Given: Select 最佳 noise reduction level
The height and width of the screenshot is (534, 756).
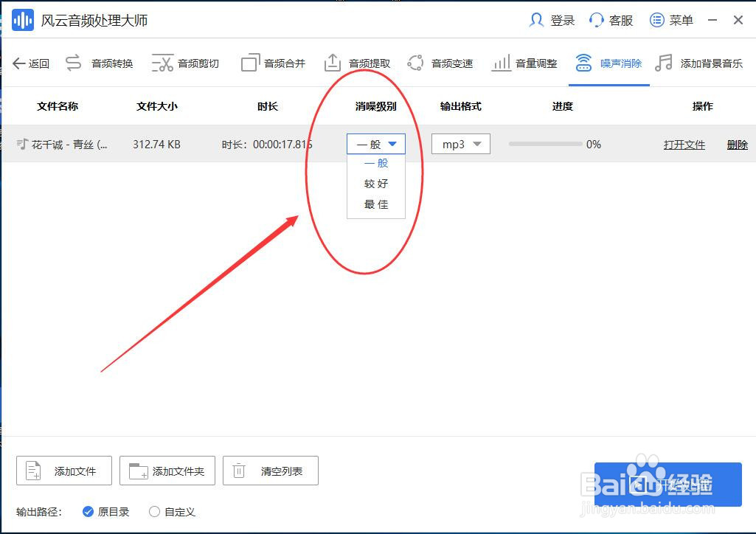Looking at the screenshot, I should (376, 204).
